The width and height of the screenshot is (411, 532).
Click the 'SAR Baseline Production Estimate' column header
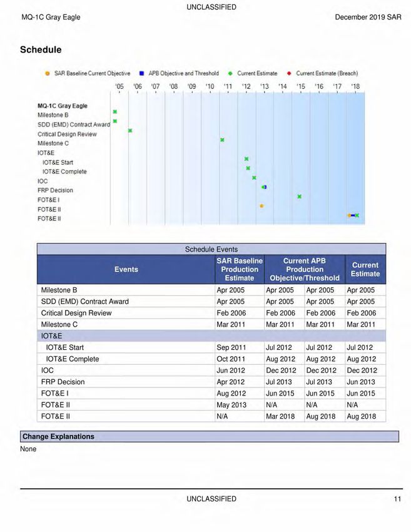(240, 269)
